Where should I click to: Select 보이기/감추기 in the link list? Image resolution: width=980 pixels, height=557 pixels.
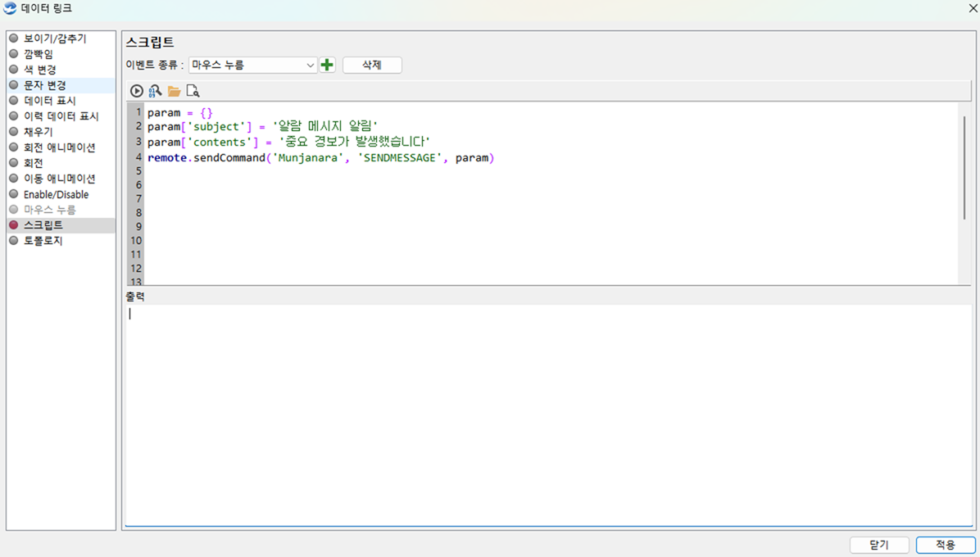54,38
